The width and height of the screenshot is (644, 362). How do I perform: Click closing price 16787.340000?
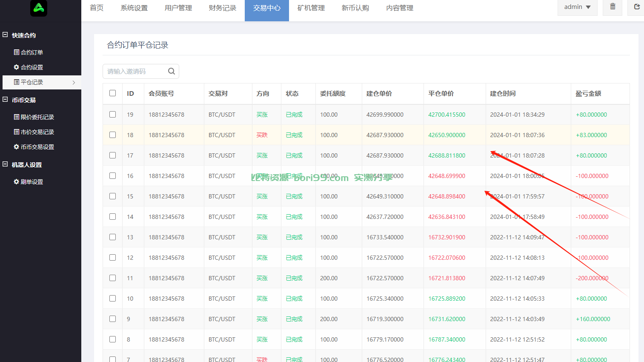[447, 339]
